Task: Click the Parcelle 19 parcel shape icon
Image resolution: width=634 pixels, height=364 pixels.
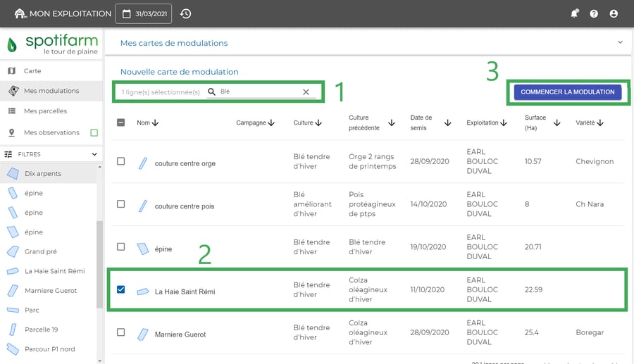Action: (13, 330)
